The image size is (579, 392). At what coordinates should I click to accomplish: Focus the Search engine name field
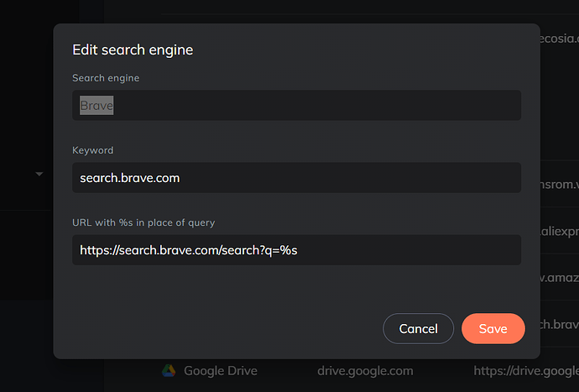(296, 106)
